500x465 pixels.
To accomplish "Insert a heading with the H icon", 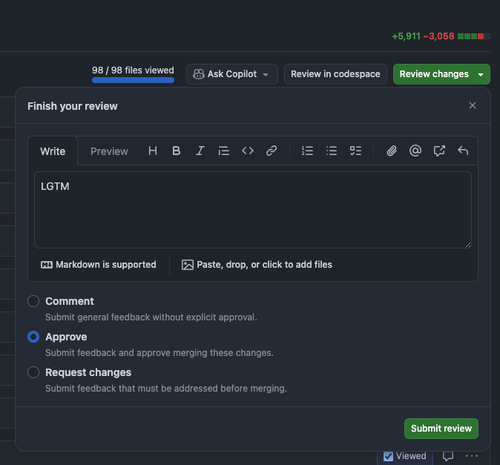I will [153, 151].
